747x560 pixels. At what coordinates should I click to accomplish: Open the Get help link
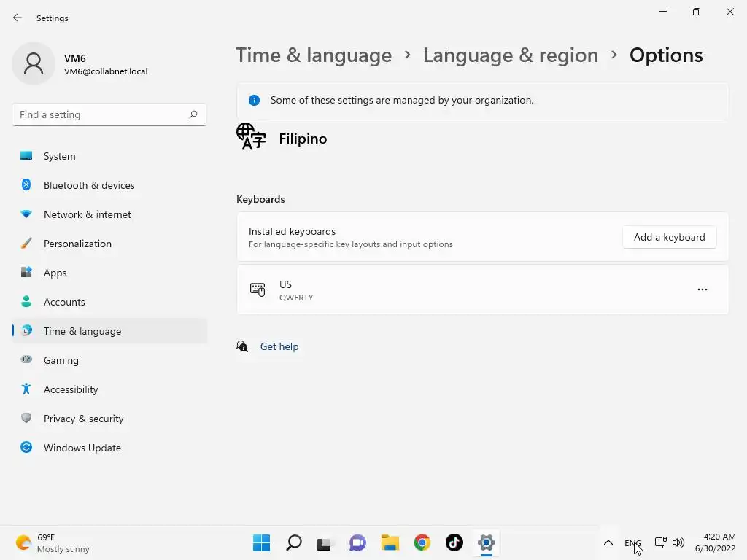click(x=279, y=346)
